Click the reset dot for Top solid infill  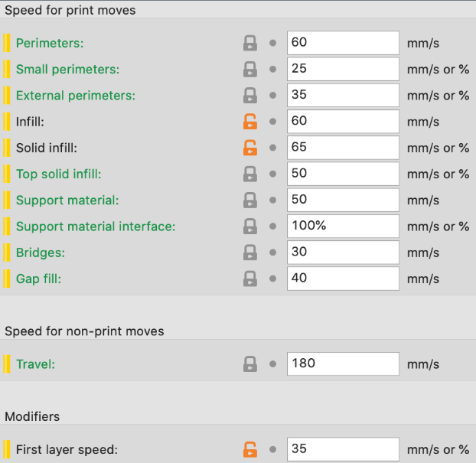pos(273,174)
